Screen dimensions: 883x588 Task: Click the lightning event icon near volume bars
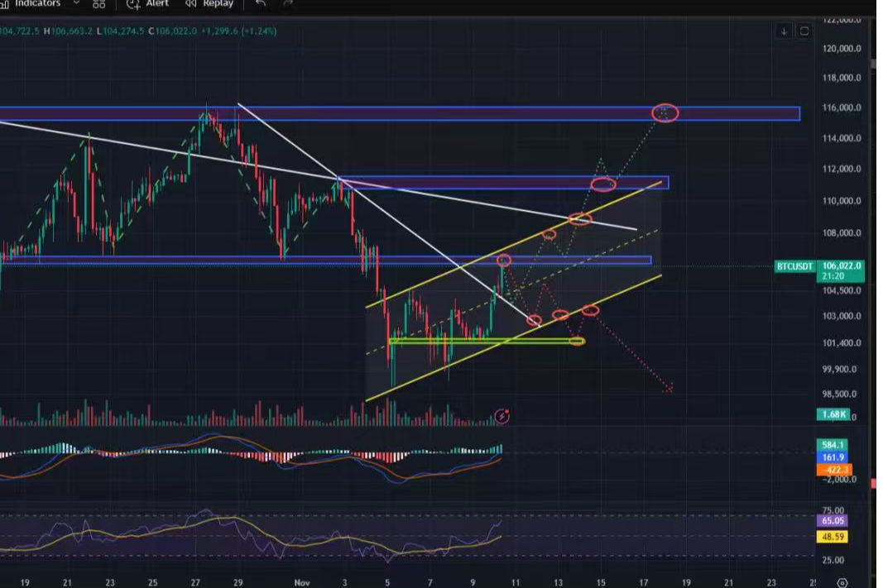[x=501, y=416]
